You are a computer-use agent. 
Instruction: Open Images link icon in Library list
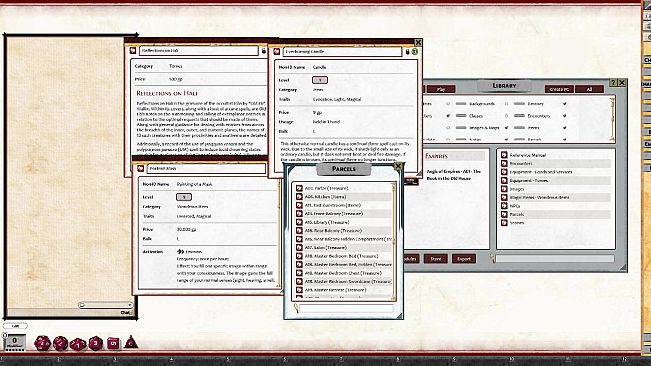[x=504, y=189]
